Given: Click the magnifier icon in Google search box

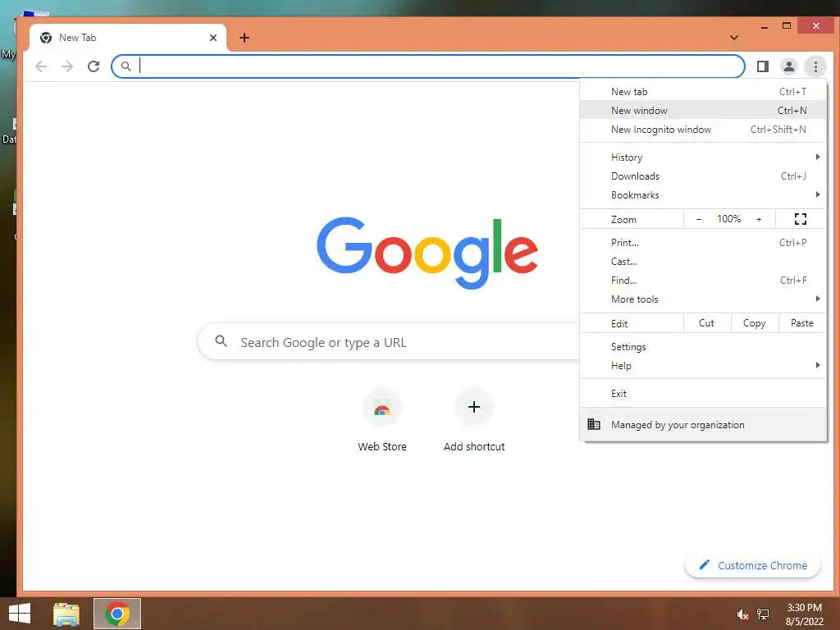Looking at the screenshot, I should (221, 340).
